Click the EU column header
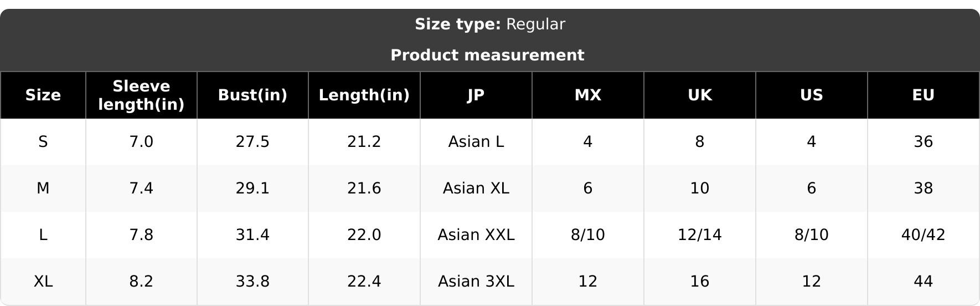 (x=924, y=95)
